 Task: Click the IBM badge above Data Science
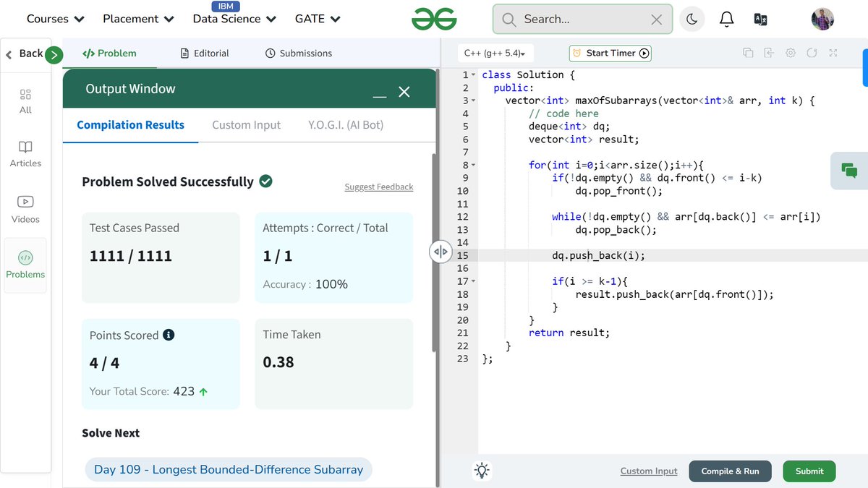point(225,7)
